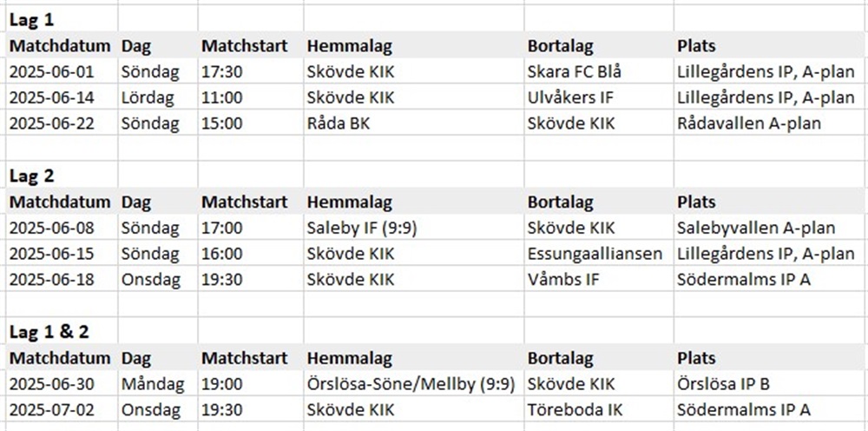Select the Töreboda IK cell

pos(599,410)
